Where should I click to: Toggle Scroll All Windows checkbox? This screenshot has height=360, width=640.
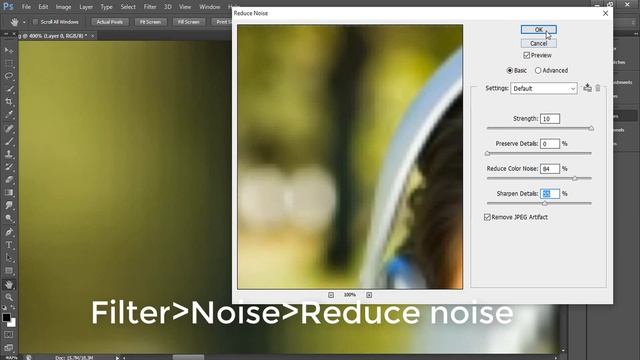(x=35, y=22)
